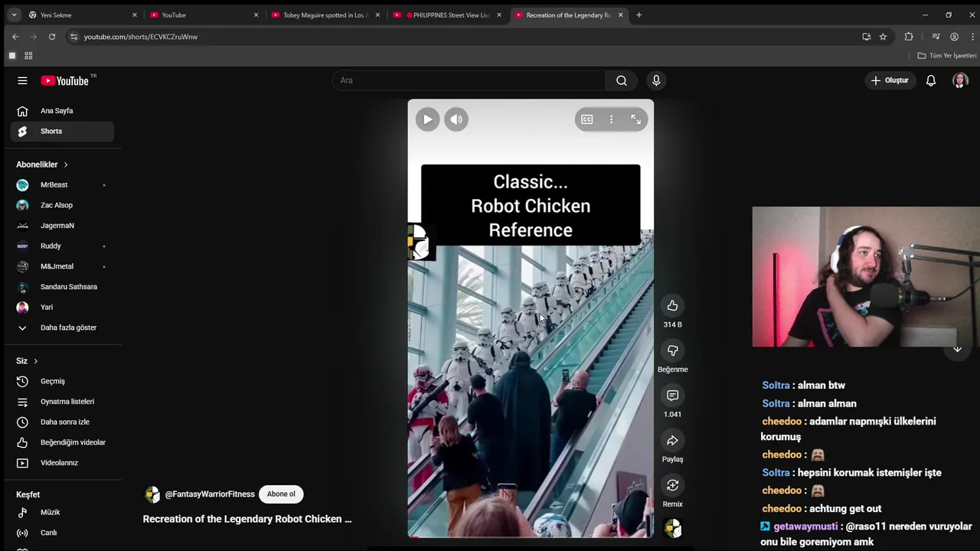980x551 pixels.
Task: Open the browser extensions puzzle icon
Action: point(909,37)
